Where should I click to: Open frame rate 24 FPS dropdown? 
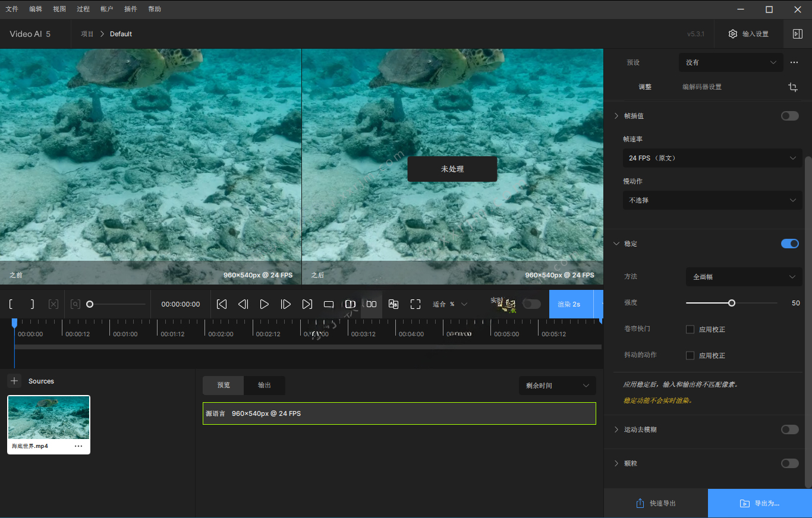pos(712,158)
